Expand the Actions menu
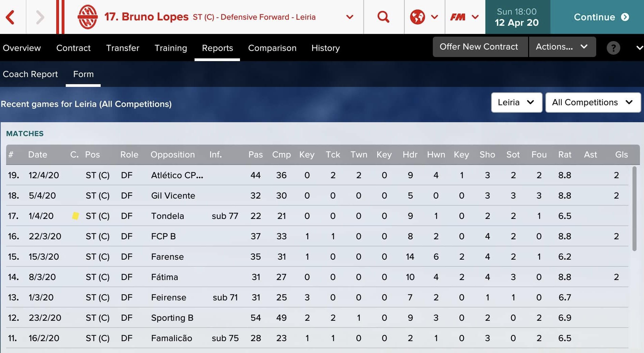This screenshot has height=353, width=644. click(x=562, y=47)
